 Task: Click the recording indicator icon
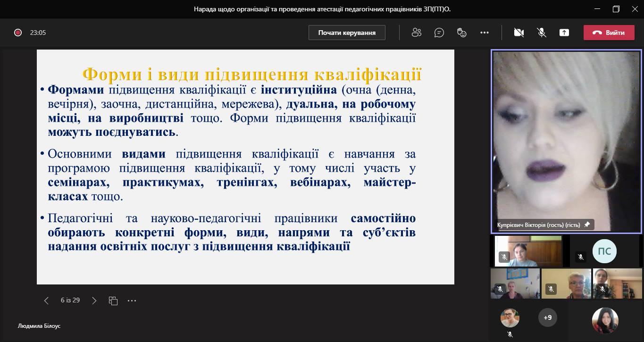click(18, 33)
